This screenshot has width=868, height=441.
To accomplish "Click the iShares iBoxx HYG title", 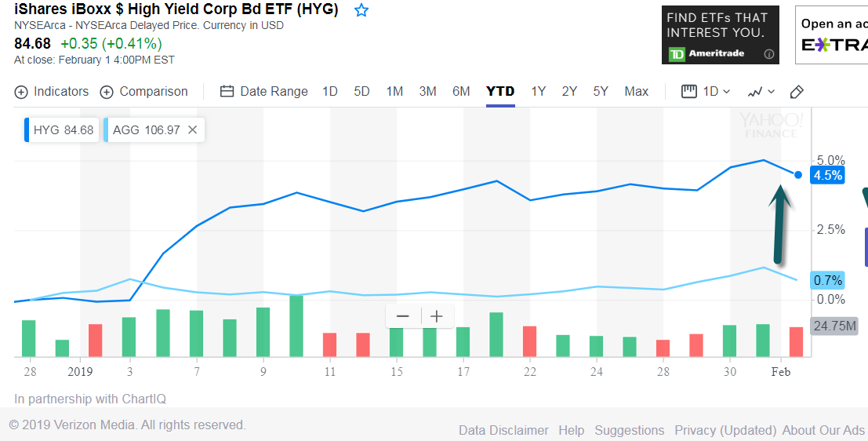I will [x=176, y=9].
